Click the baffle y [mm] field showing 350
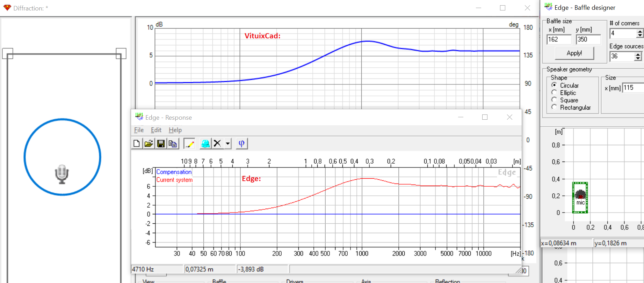Viewport: 644px width, 283px height. (x=588, y=39)
